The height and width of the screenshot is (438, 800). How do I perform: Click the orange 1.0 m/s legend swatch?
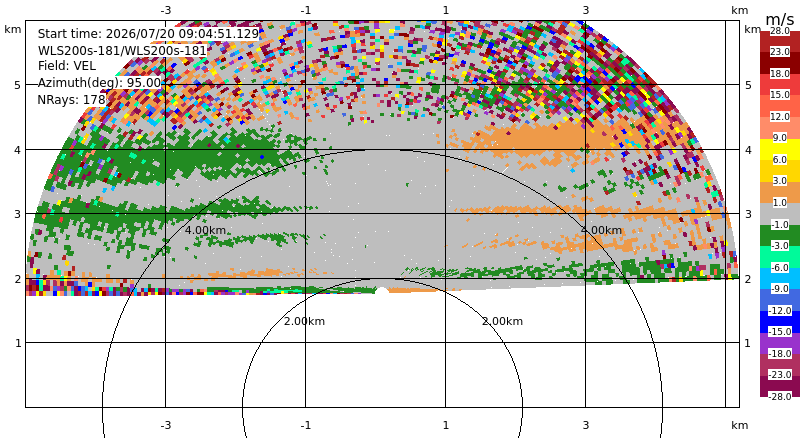click(x=780, y=192)
